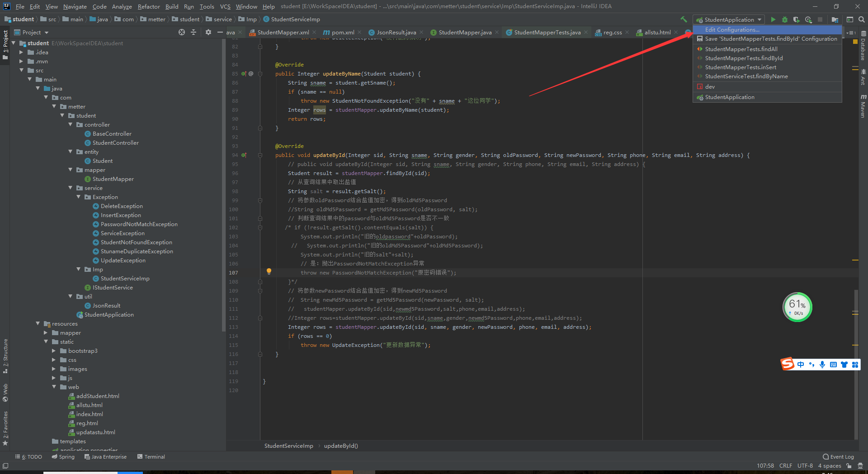Toggle the Database tool window stripe

863,46
